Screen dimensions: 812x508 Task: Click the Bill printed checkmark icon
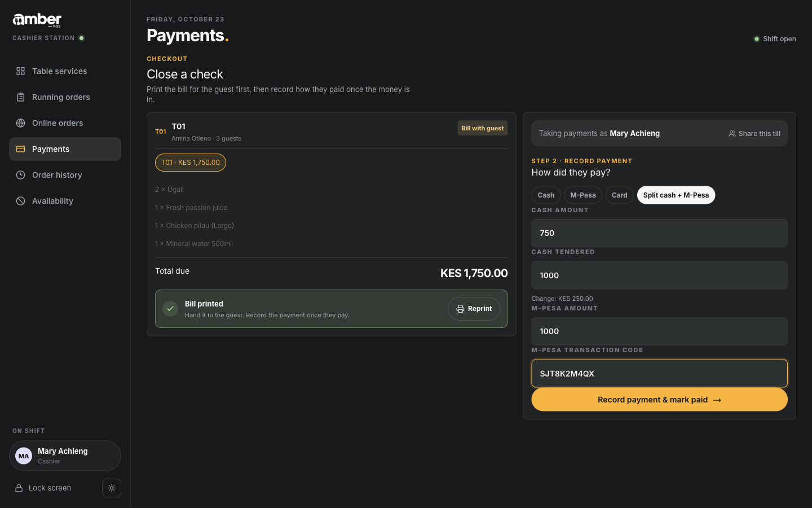click(x=170, y=309)
